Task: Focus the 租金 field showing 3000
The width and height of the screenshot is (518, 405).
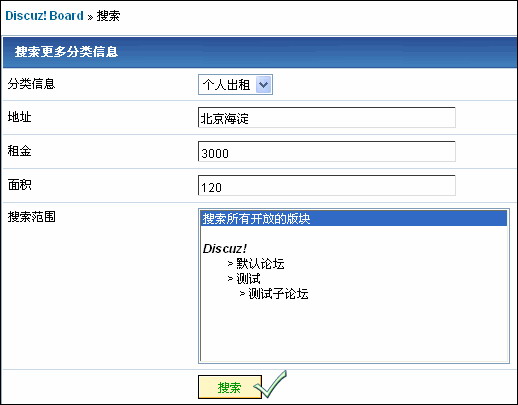Action: (327, 152)
